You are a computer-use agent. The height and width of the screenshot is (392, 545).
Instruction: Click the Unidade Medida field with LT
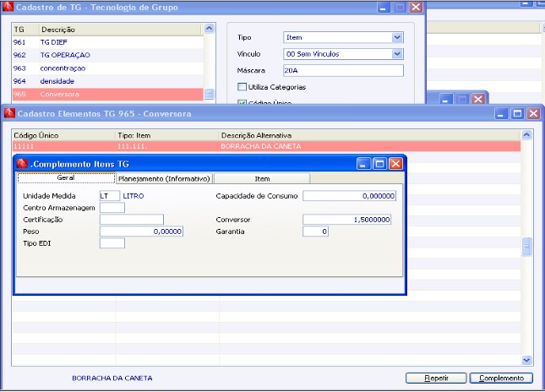click(x=110, y=196)
